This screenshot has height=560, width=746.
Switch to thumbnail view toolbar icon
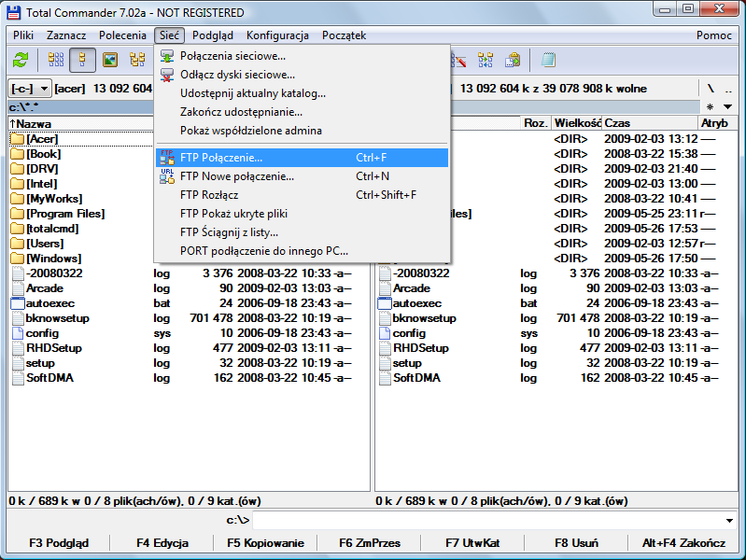110,60
